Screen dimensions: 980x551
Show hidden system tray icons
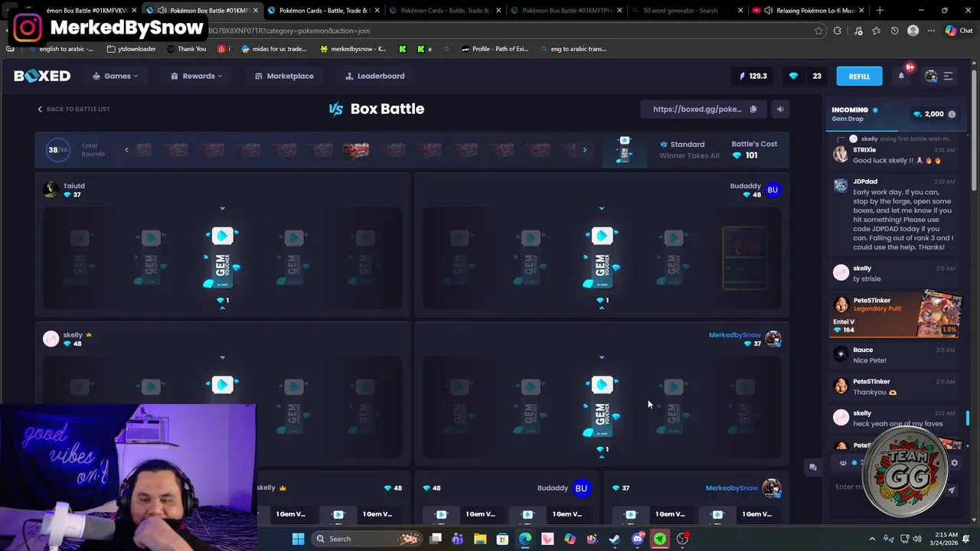(872, 539)
